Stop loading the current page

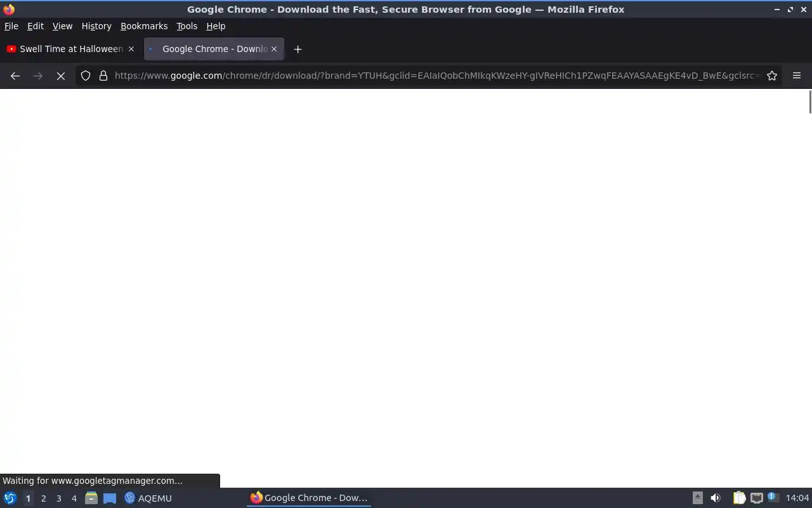tap(61, 76)
